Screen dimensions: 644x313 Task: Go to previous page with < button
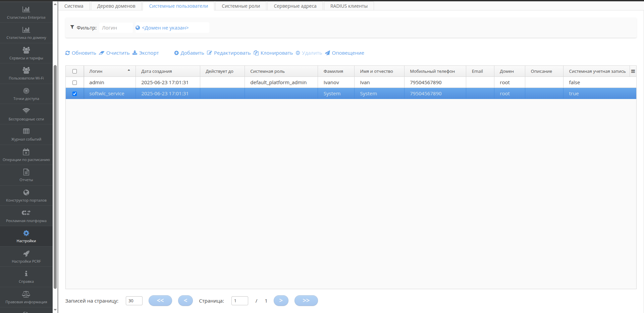[x=185, y=301]
